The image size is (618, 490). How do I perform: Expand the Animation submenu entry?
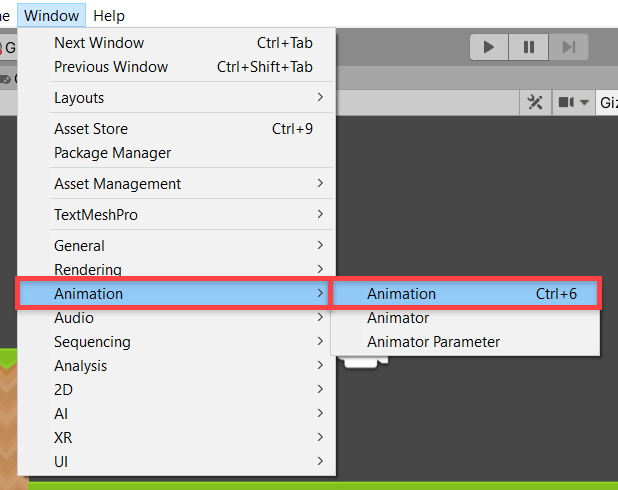click(173, 294)
